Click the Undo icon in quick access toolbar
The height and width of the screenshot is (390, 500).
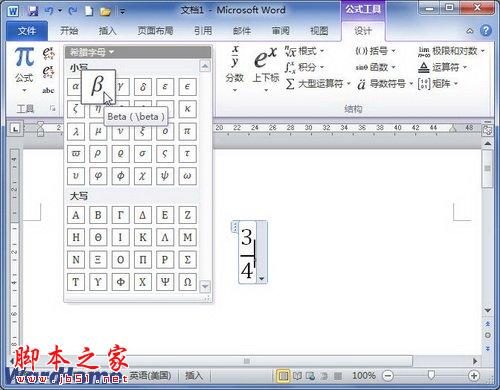pyautogui.click(x=49, y=11)
